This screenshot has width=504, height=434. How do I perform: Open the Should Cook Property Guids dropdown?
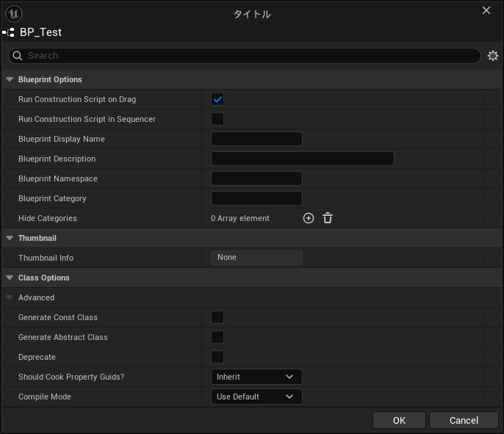pos(256,377)
